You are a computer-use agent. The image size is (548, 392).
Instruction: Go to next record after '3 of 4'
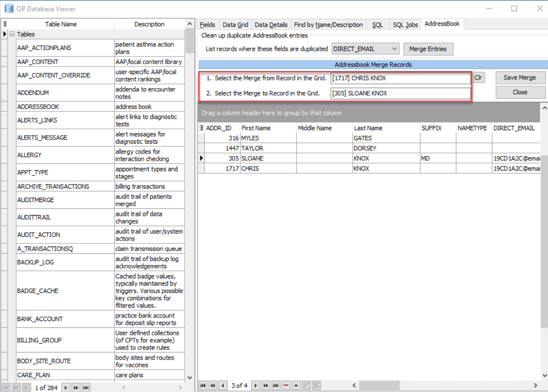click(x=256, y=385)
